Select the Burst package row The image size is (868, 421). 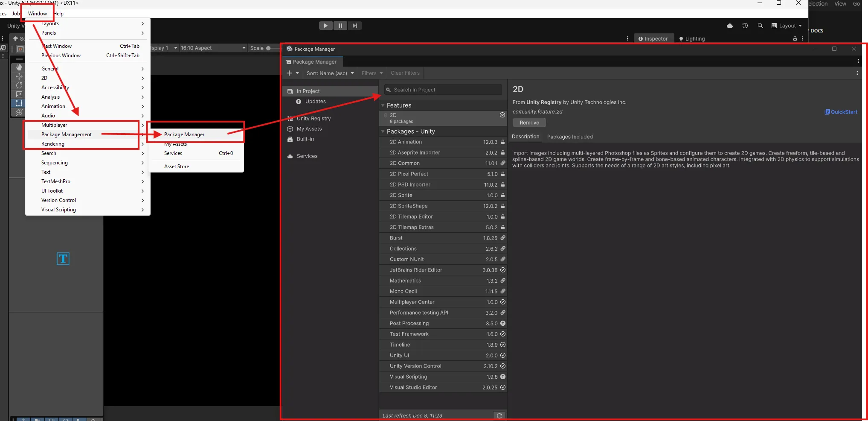point(443,238)
